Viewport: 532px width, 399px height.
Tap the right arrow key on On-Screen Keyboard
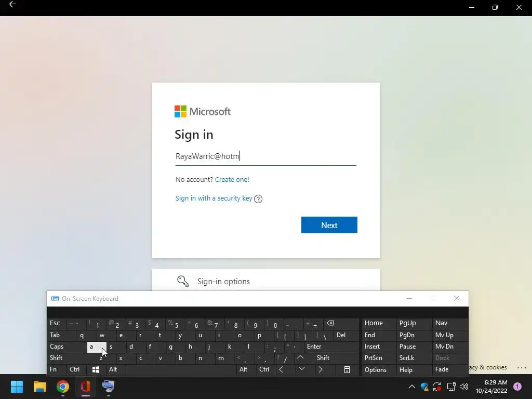point(320,369)
